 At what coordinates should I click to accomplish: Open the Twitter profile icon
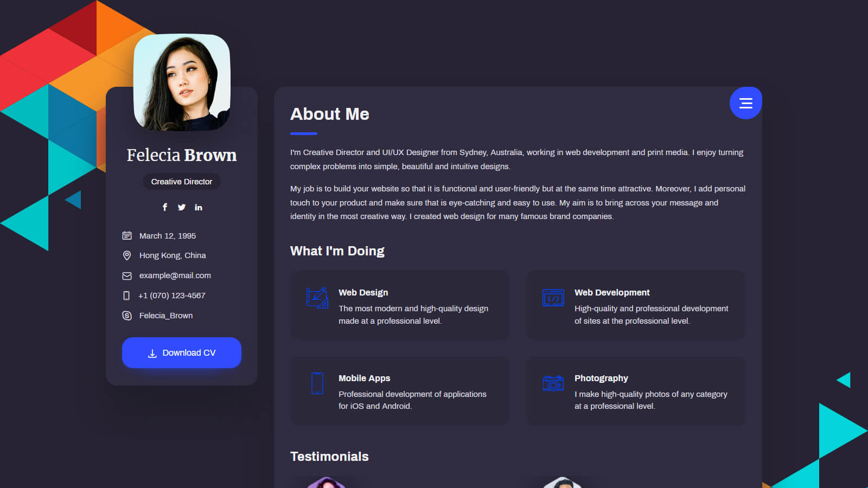click(x=182, y=207)
